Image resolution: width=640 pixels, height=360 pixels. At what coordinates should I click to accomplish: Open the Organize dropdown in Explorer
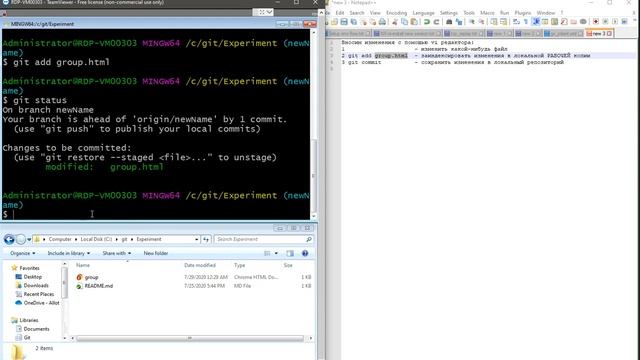point(22,253)
